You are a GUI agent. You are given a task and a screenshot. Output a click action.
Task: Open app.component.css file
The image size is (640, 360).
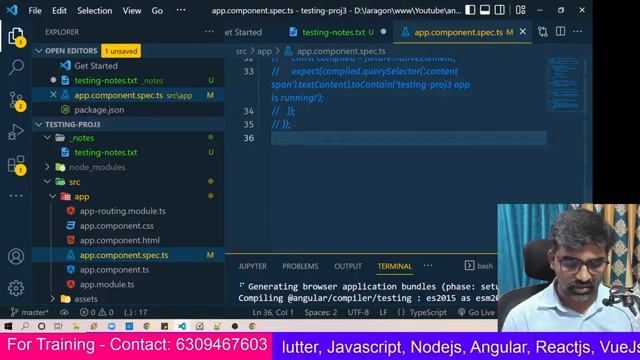click(117, 226)
